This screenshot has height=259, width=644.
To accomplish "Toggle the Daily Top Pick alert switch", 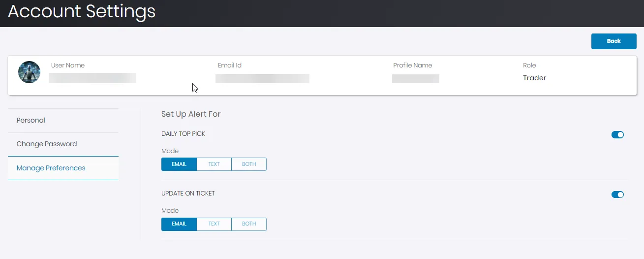I will point(617,134).
